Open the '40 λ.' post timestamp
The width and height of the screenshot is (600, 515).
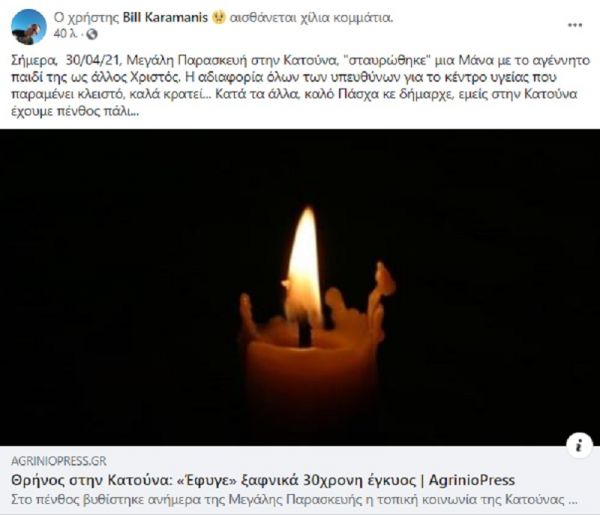coord(66,34)
